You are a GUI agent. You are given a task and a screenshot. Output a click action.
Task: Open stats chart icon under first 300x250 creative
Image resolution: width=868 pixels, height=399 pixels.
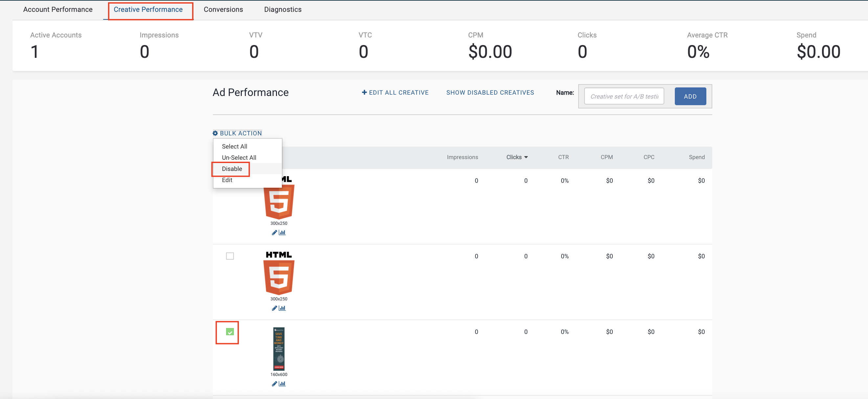point(282,232)
